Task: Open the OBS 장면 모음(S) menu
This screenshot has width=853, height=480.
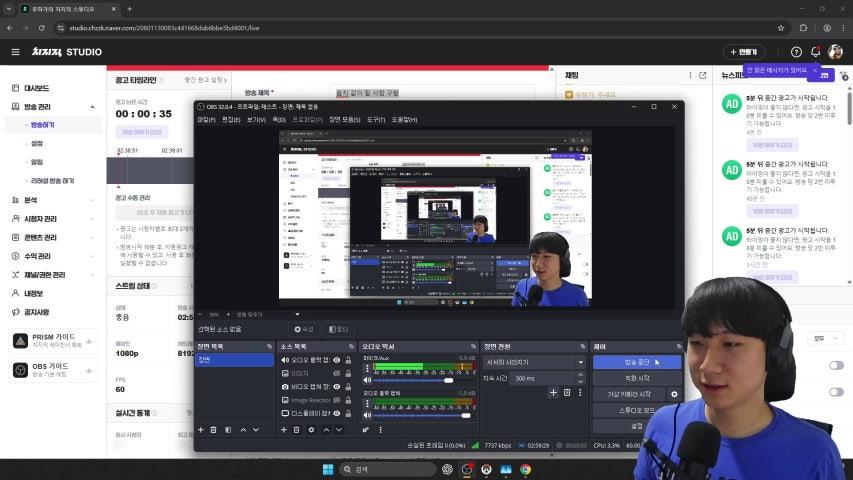Action: click(344, 120)
